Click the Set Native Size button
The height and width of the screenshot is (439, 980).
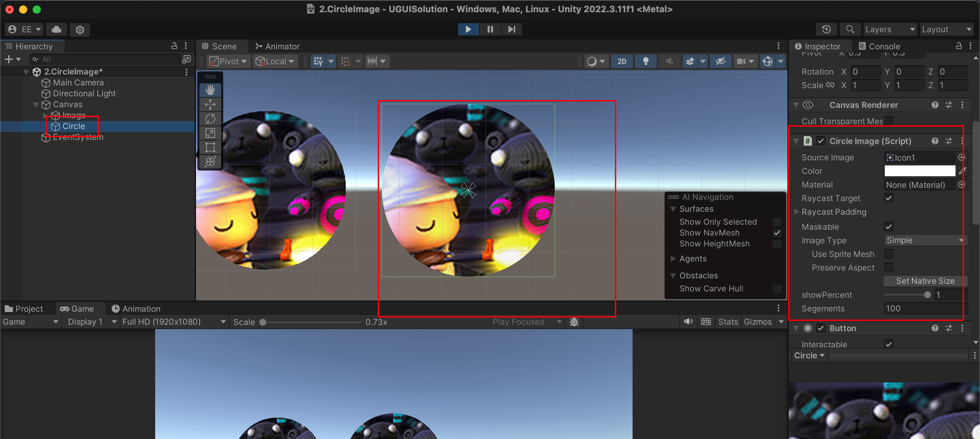pyautogui.click(x=925, y=281)
